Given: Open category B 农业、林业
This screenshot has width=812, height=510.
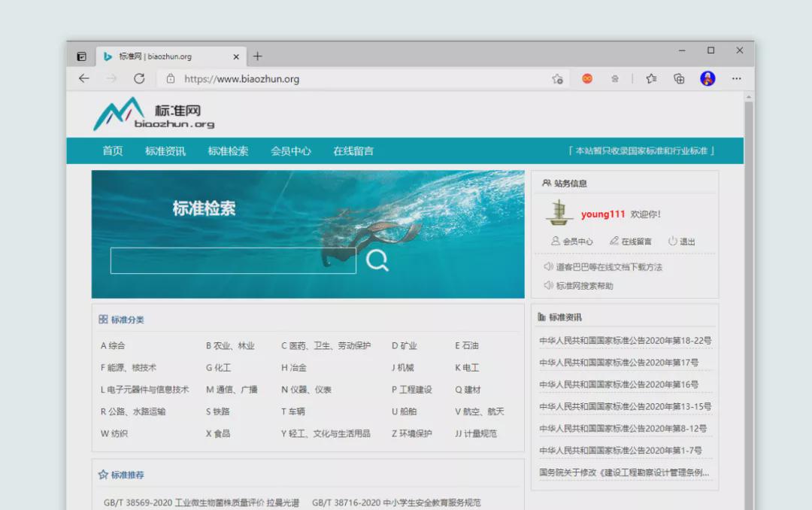Looking at the screenshot, I should (230, 346).
